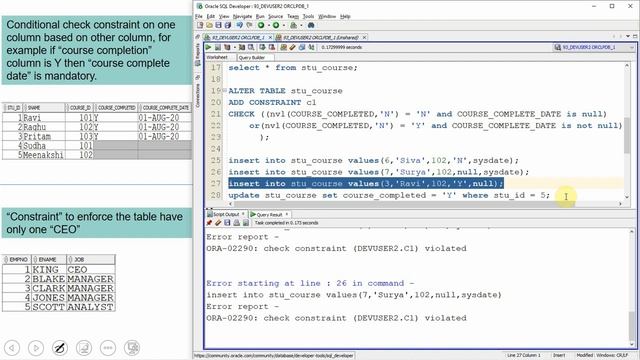Open the Team menu

click(293, 16)
